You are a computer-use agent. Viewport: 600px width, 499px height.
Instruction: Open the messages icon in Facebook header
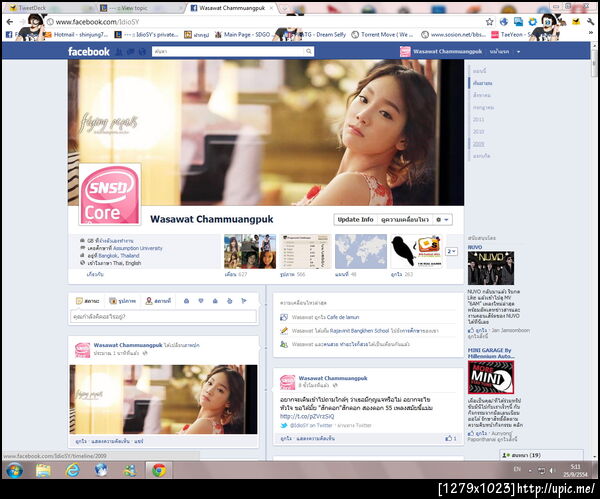[130, 52]
